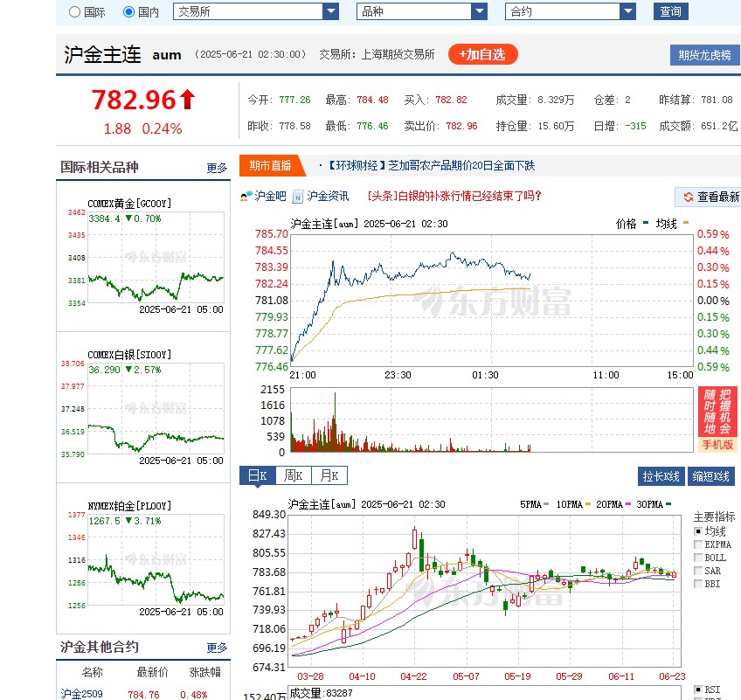Click the daily candlestick chart
This screenshot has height=700, width=741.
(x=484, y=591)
